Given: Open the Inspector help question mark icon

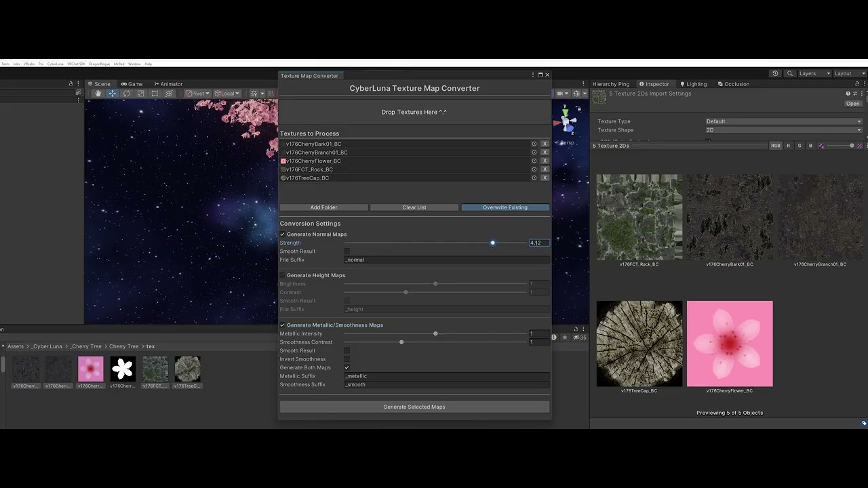Looking at the screenshot, I should 848,94.
